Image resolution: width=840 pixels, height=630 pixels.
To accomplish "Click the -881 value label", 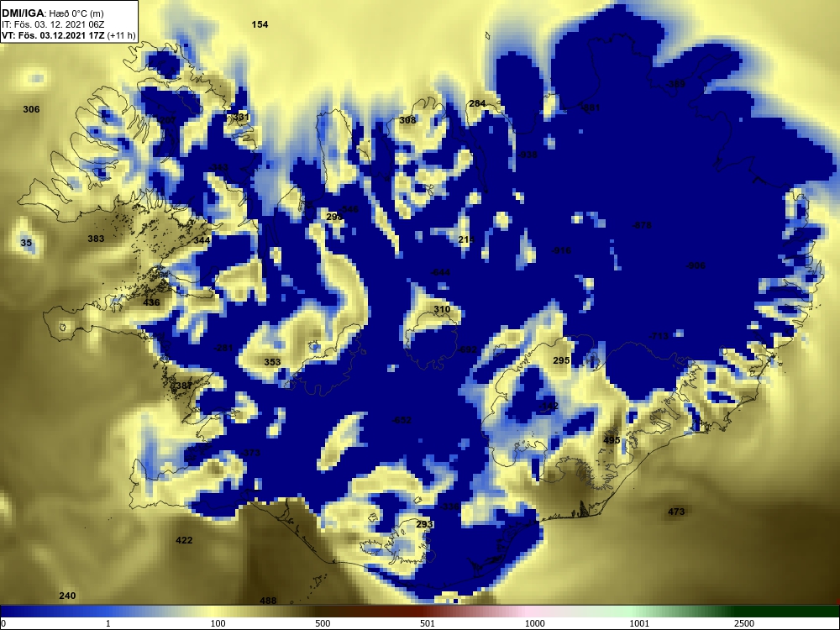I will [591, 108].
